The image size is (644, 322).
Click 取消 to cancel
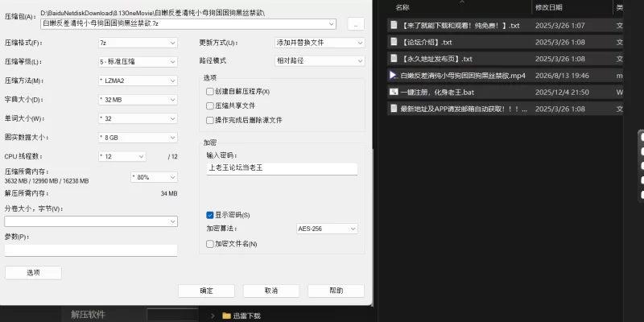coord(271,291)
